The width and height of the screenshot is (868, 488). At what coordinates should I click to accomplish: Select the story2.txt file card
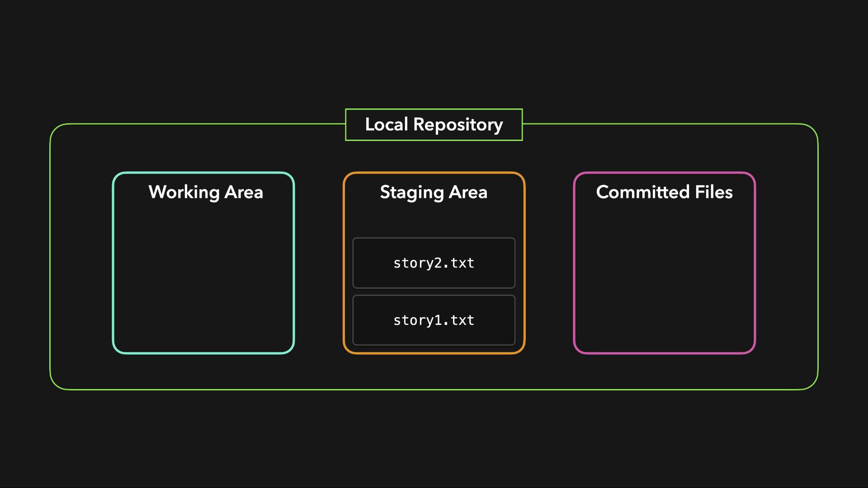tap(434, 263)
